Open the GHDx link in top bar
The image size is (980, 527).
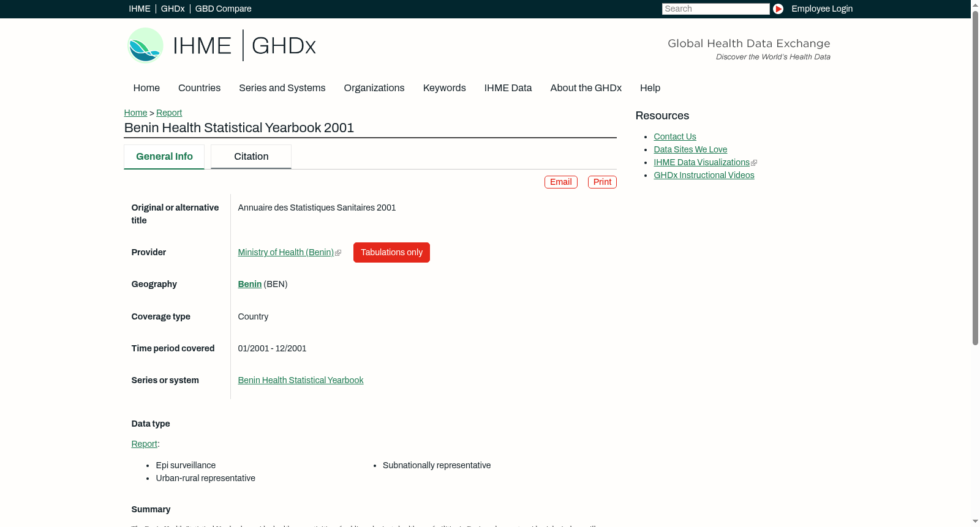tap(173, 9)
